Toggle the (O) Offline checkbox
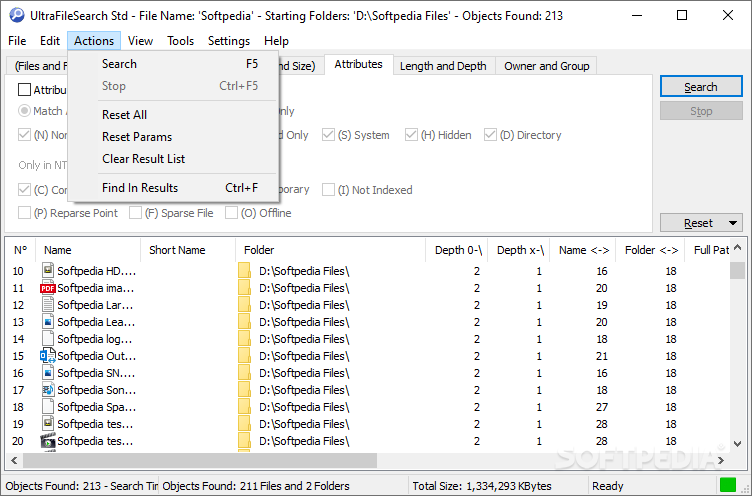752x496 pixels. coord(232,213)
